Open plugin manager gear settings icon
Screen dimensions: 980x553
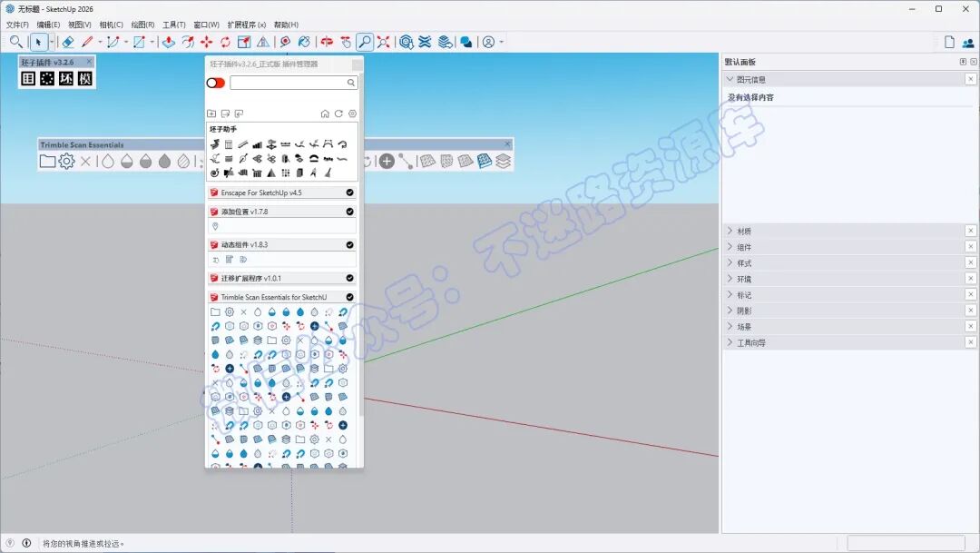[352, 114]
